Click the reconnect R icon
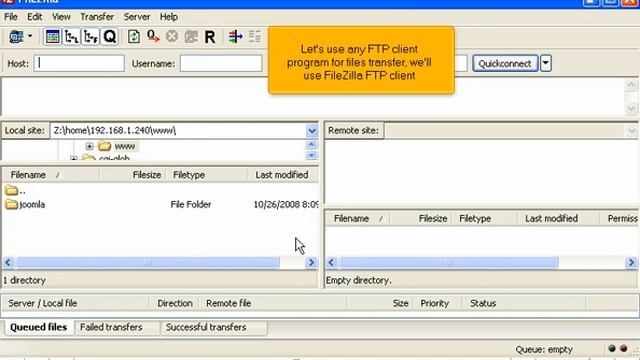640x360 pixels. 210,37
